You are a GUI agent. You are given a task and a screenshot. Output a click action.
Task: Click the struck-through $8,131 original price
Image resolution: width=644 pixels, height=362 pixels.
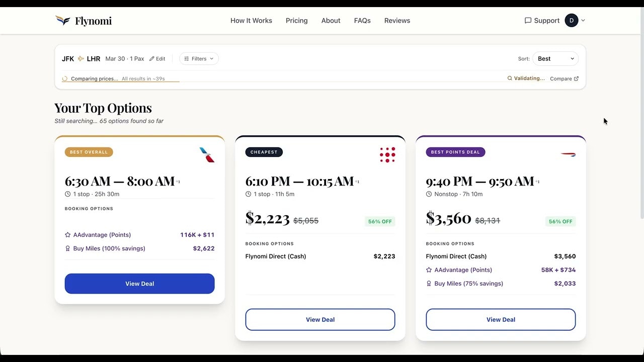488,221
